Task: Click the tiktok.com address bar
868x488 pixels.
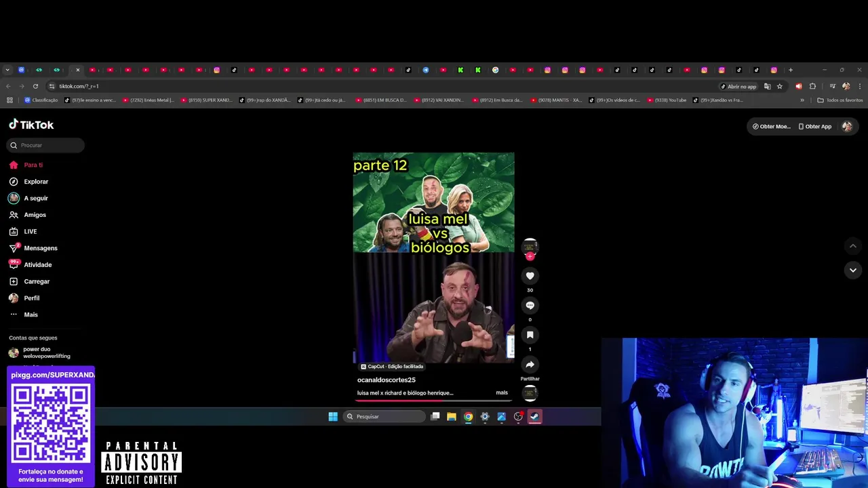Action: [380, 86]
